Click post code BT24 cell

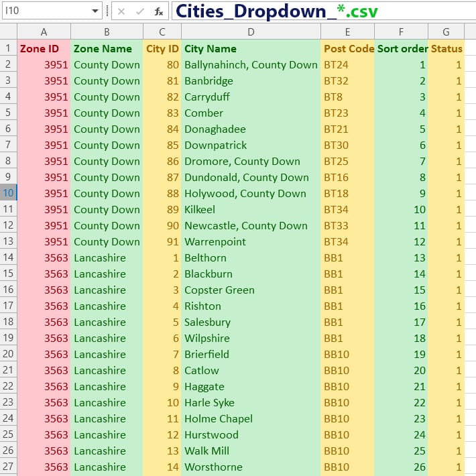(x=347, y=64)
